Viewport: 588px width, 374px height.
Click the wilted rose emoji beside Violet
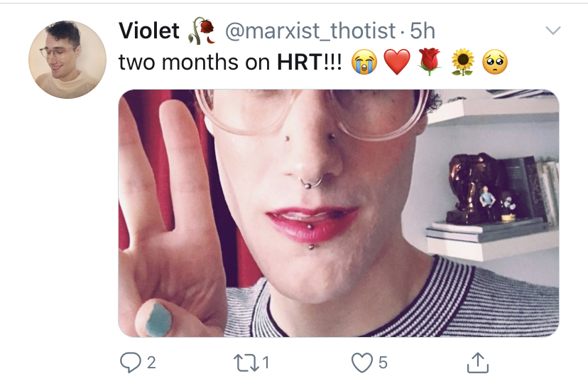click(x=202, y=31)
